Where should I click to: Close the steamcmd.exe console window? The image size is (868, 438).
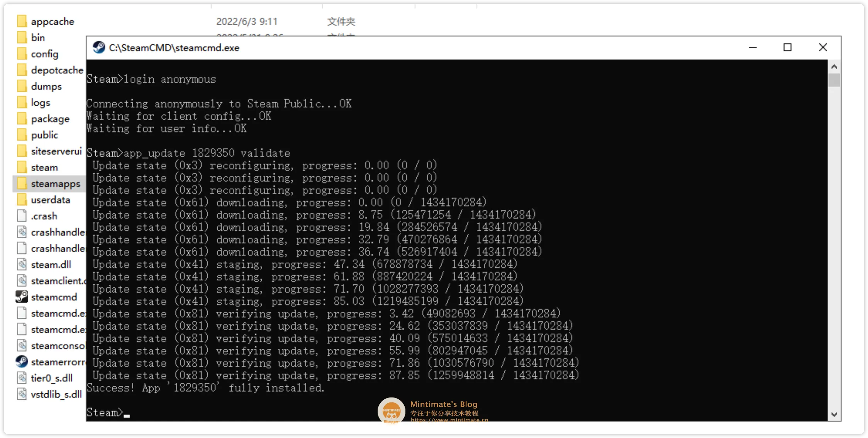[823, 48]
